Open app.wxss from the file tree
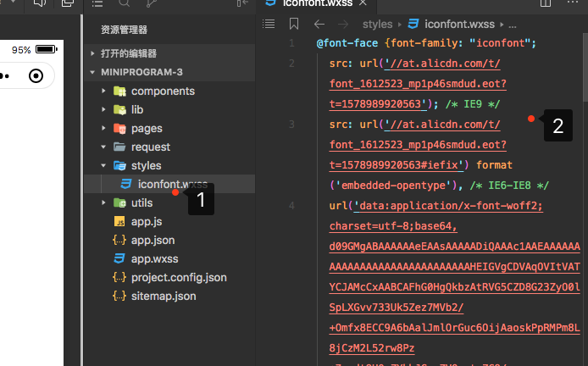This screenshot has width=588, height=366. pyautogui.click(x=169, y=258)
